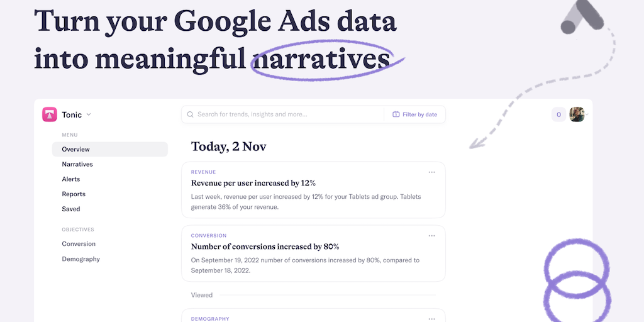Open the user profile avatar

click(x=577, y=114)
